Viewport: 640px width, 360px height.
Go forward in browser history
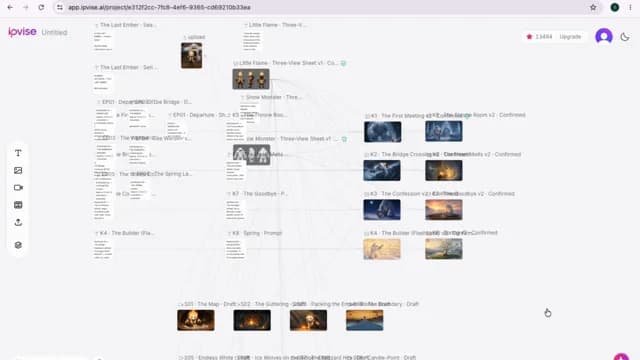pyautogui.click(x=26, y=7)
